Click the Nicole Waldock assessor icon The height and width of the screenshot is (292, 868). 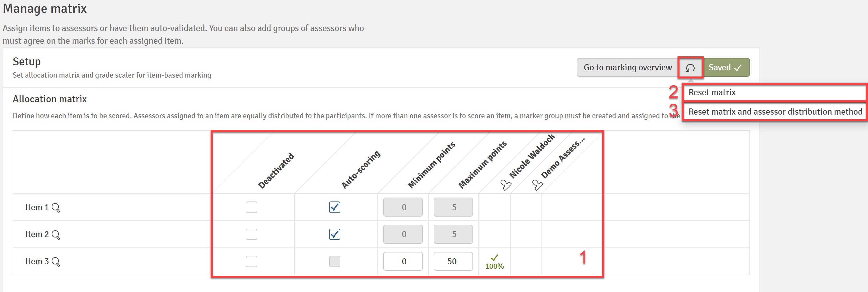click(x=506, y=185)
